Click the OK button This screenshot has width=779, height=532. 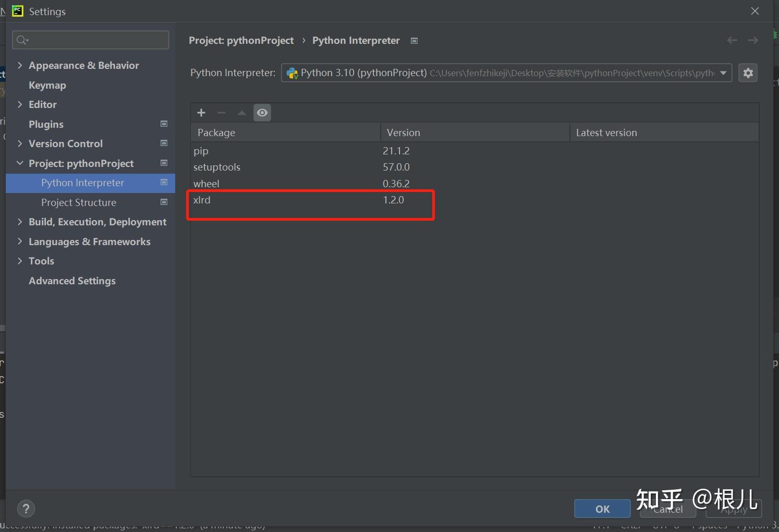tap(602, 509)
